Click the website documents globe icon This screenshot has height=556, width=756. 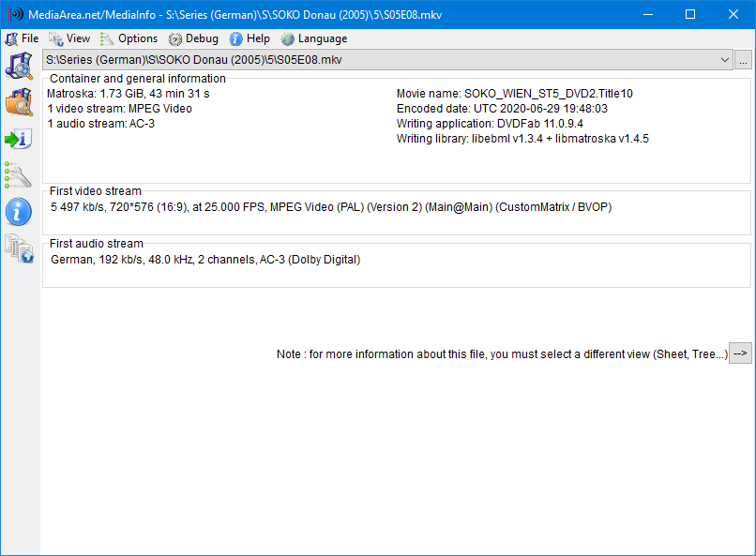[20, 248]
